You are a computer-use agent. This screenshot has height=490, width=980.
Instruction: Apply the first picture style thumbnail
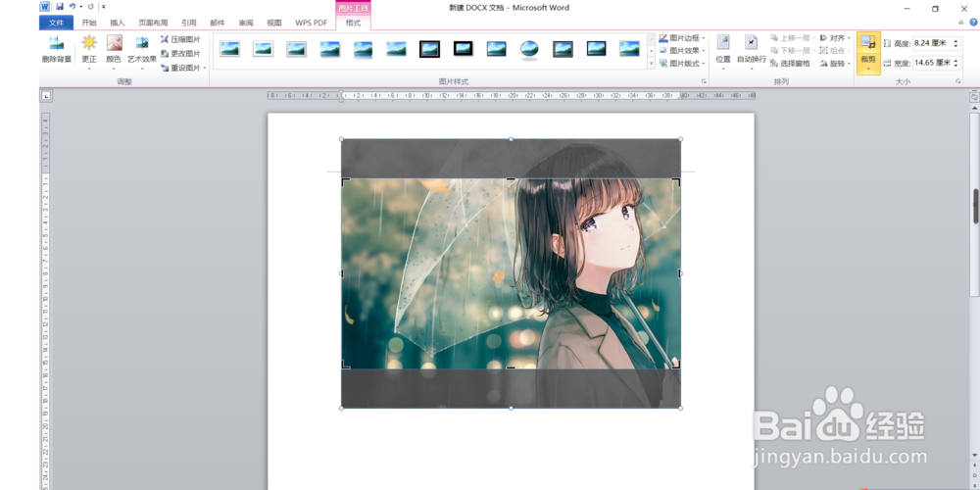tap(229, 49)
